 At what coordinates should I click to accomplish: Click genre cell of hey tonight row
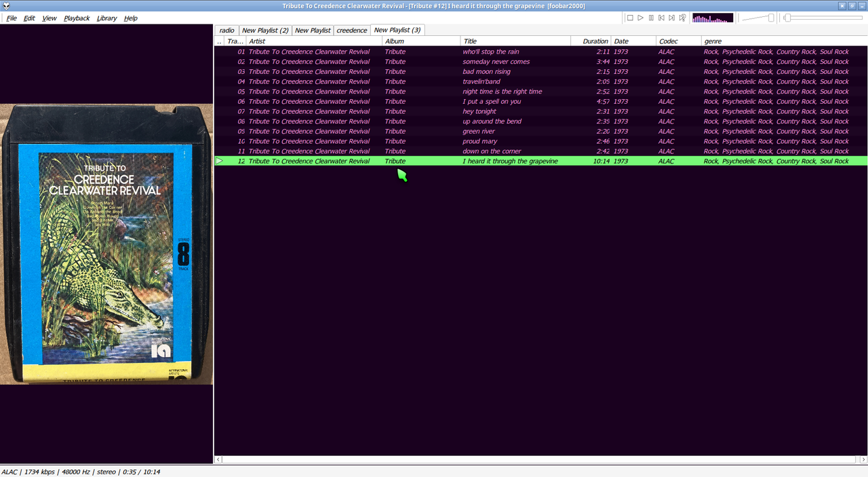click(776, 111)
